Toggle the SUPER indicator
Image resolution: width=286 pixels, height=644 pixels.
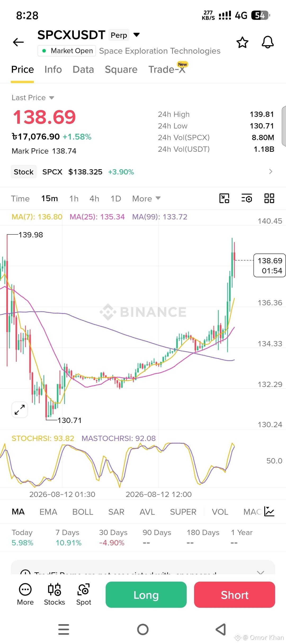click(183, 512)
